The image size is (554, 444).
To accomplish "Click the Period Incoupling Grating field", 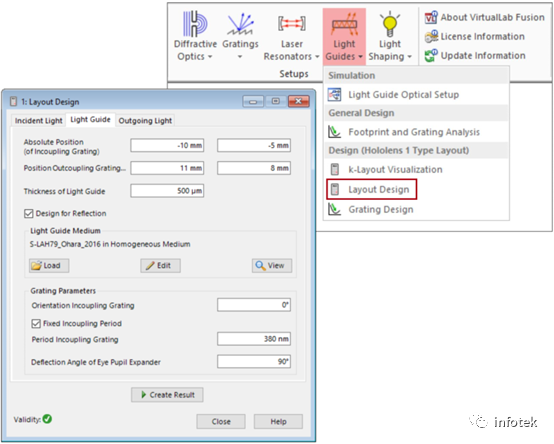I will (254, 339).
